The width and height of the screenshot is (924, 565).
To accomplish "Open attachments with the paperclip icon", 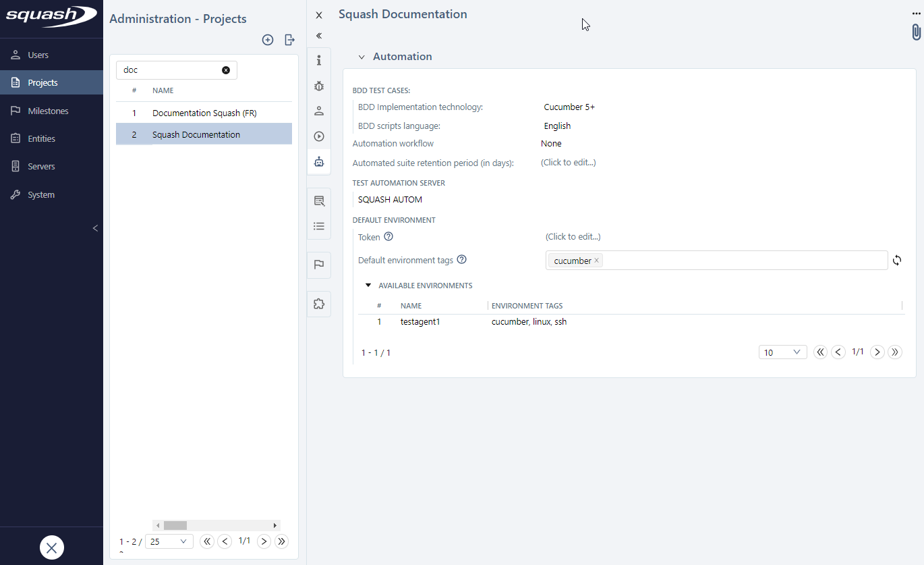I will click(916, 32).
